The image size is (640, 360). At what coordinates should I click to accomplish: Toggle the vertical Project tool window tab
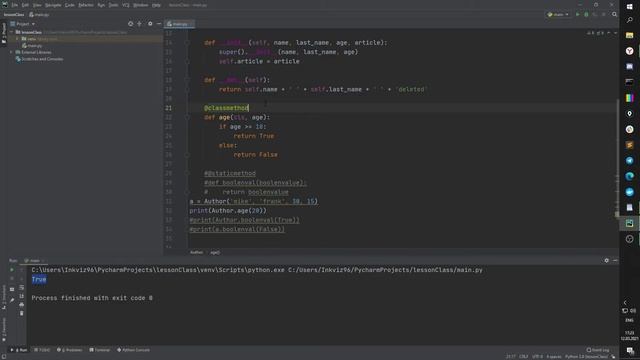click(x=4, y=33)
